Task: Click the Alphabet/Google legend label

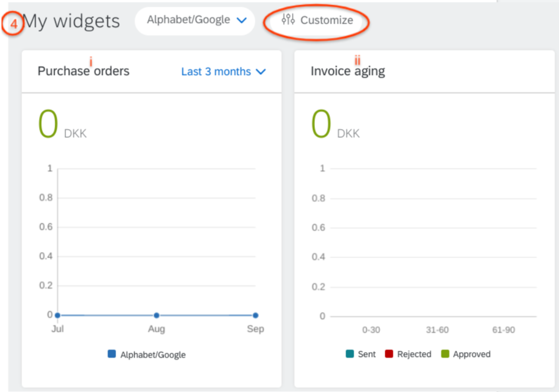Action: (x=153, y=355)
